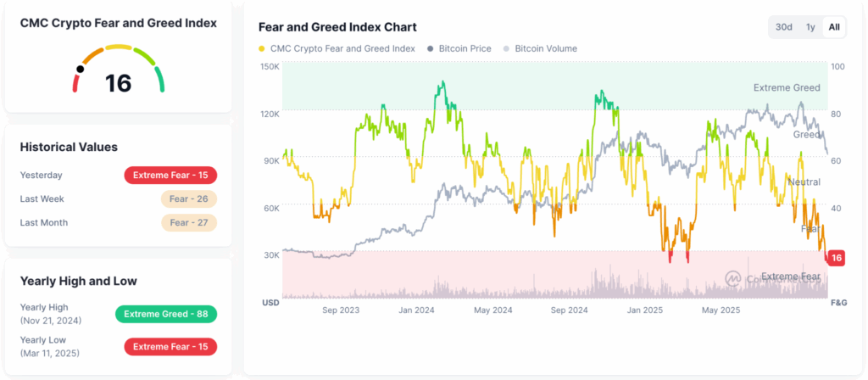Click the light gray Bitcoin Volume legend dot
Image resolution: width=868 pixels, height=380 pixels.
[x=508, y=48]
